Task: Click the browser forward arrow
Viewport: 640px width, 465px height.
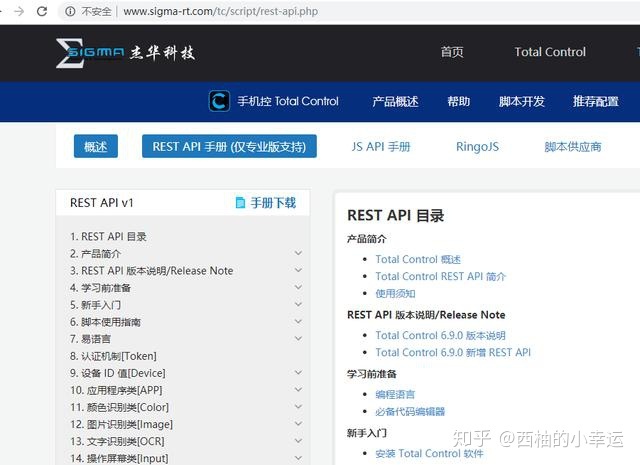Action: (x=19, y=11)
